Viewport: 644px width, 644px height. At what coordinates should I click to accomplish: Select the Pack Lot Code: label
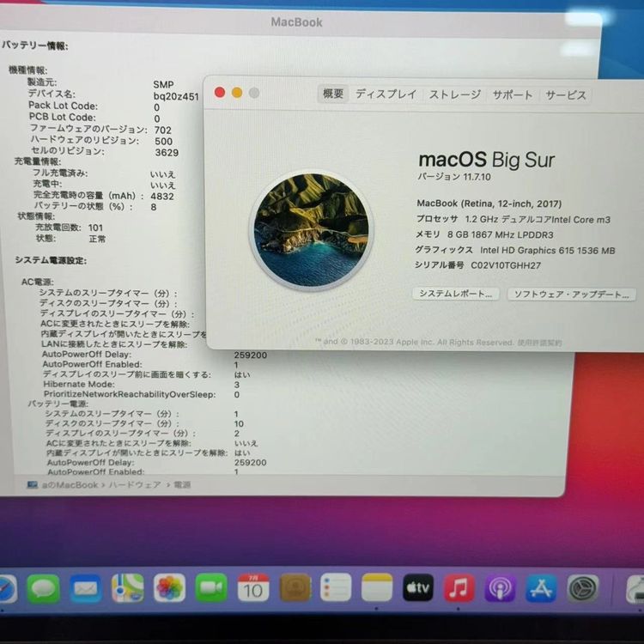point(63,106)
